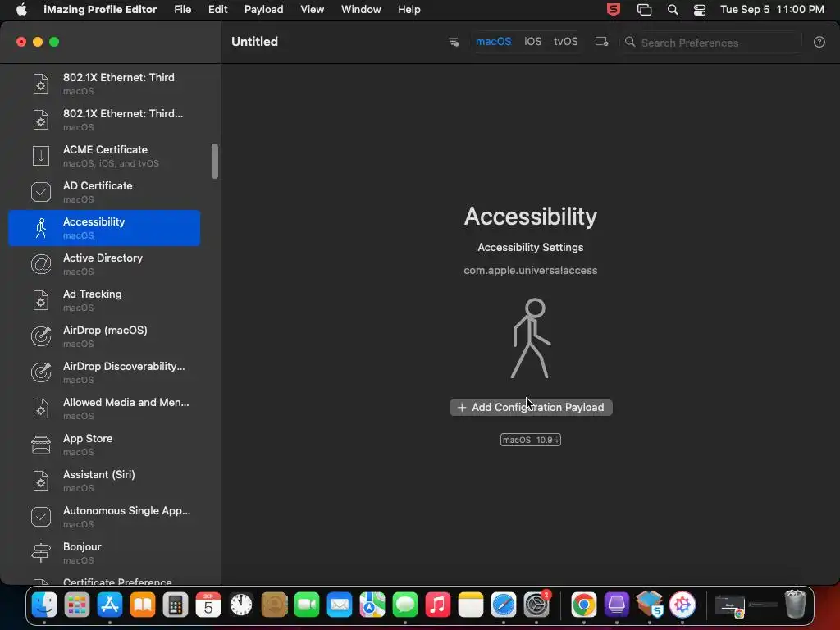Open Launchpad from the Dock
Viewport: 840px width, 630px height.
click(x=77, y=605)
